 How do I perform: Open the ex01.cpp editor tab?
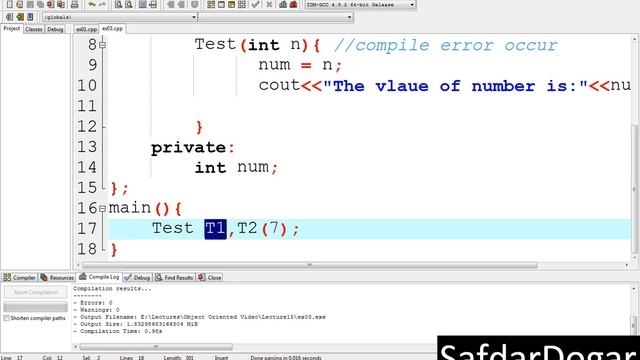click(x=87, y=29)
